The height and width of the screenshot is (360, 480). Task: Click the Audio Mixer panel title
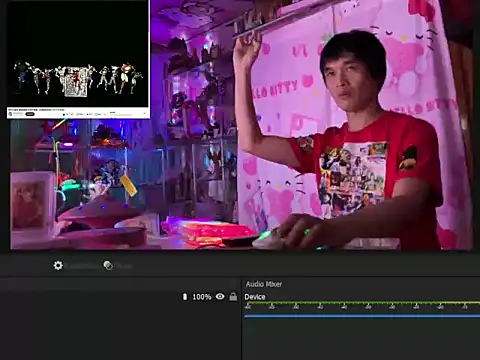tap(264, 284)
